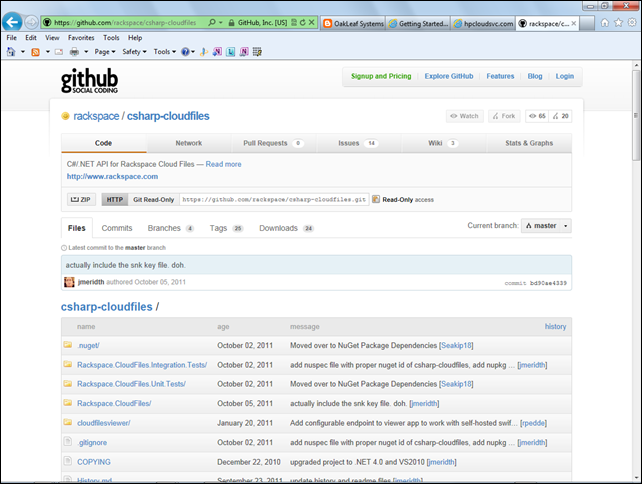Viewport: 642px width, 484px height.
Task: Open Signup and Pricing link
Action: pyautogui.click(x=381, y=76)
